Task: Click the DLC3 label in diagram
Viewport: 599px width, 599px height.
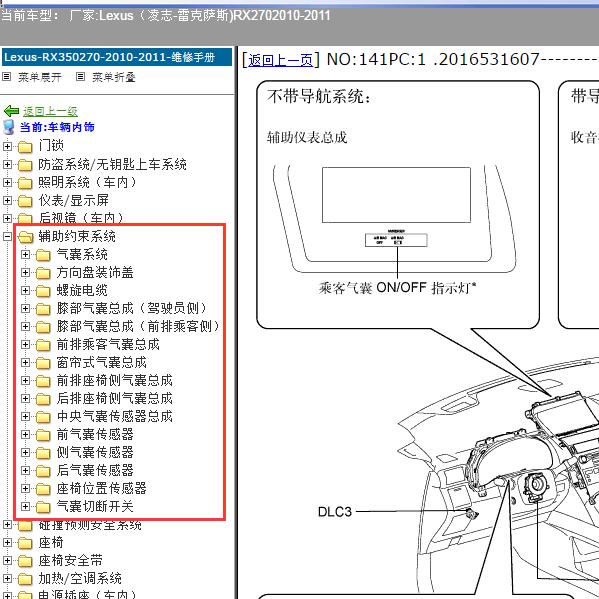Action: [335, 512]
